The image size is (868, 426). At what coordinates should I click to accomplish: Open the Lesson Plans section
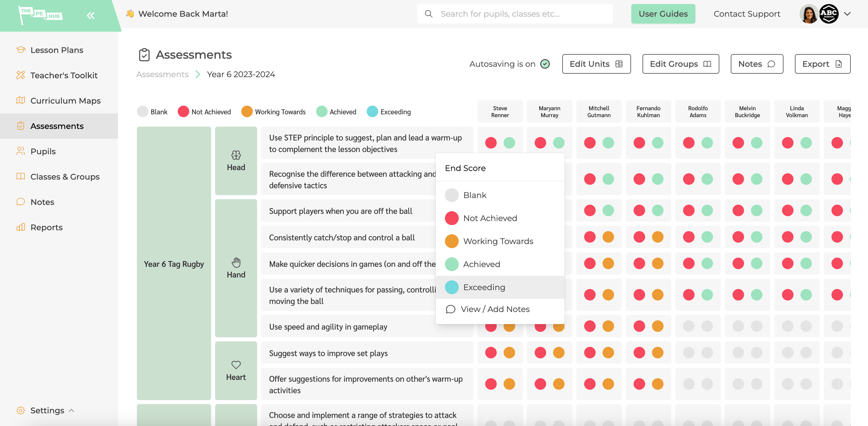(x=21, y=50)
